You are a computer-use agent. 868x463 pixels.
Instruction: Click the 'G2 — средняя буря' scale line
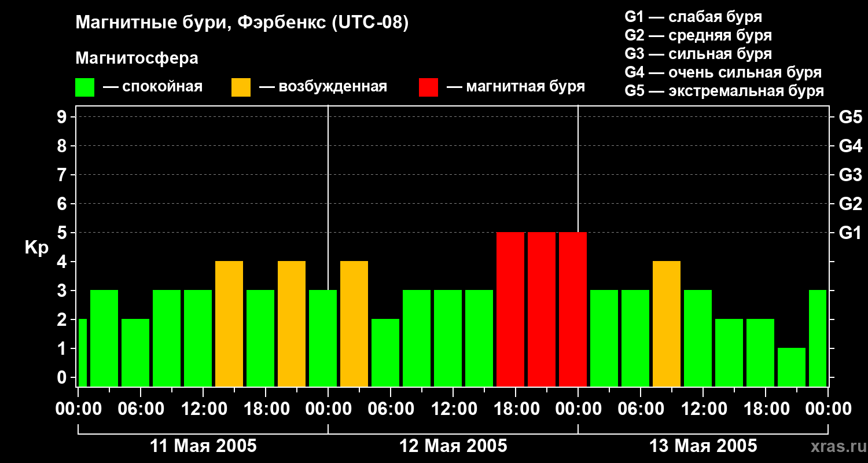tap(698, 35)
